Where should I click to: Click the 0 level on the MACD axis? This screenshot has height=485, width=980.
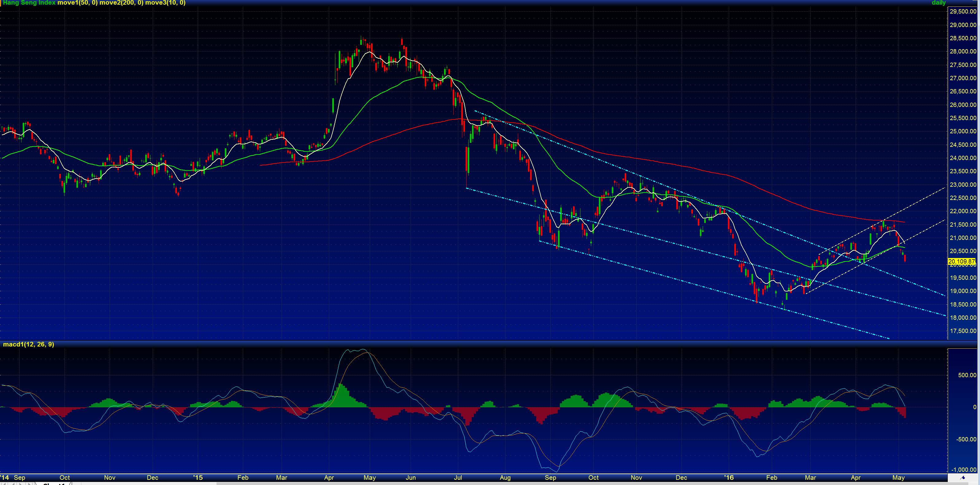(x=974, y=407)
